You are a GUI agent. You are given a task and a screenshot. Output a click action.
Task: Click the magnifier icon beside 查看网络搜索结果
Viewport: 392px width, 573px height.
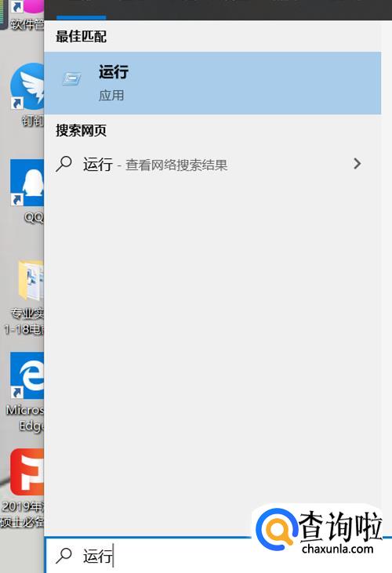click(x=64, y=164)
